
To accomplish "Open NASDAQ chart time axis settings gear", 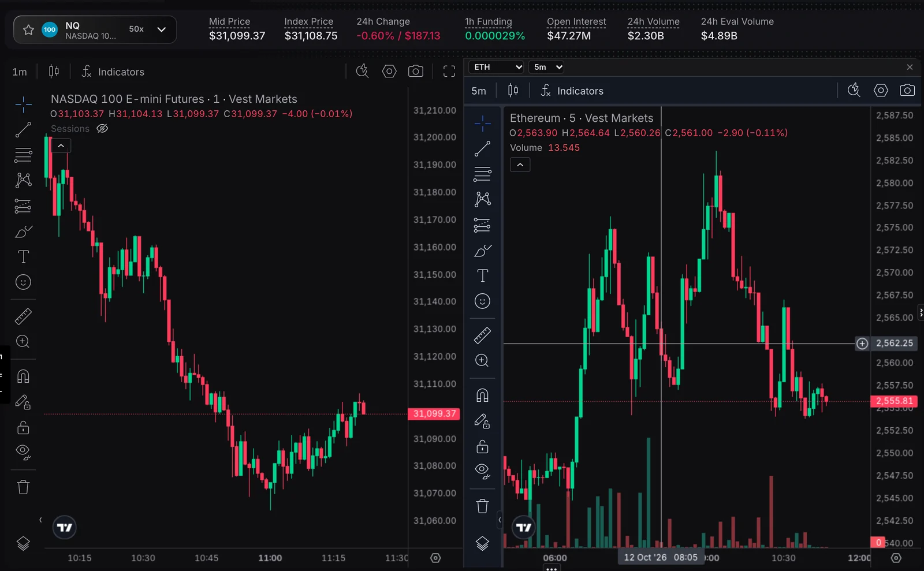I will (435, 558).
